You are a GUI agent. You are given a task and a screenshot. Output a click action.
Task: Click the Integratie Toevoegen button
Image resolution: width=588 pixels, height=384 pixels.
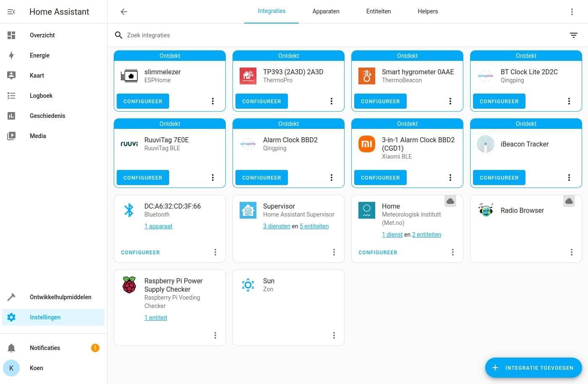click(533, 368)
